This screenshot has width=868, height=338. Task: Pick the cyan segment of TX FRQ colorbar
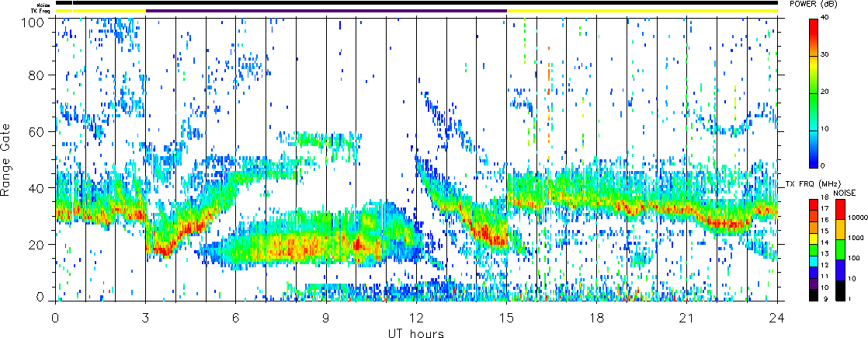point(815,262)
